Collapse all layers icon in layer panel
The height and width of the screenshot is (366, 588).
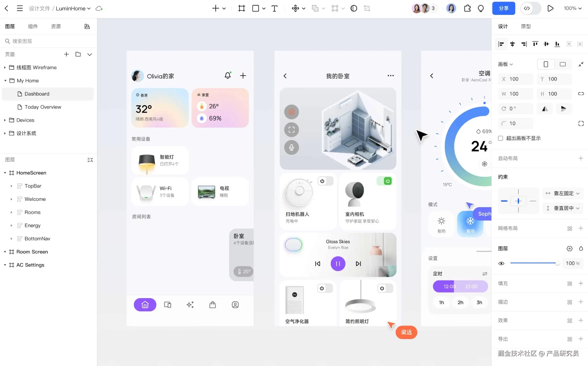pyautogui.click(x=90, y=160)
